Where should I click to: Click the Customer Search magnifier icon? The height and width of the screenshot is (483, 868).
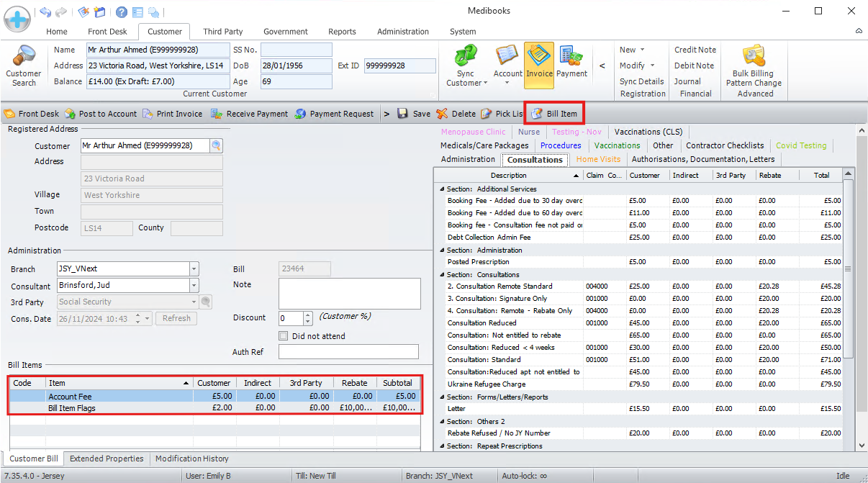point(23,56)
